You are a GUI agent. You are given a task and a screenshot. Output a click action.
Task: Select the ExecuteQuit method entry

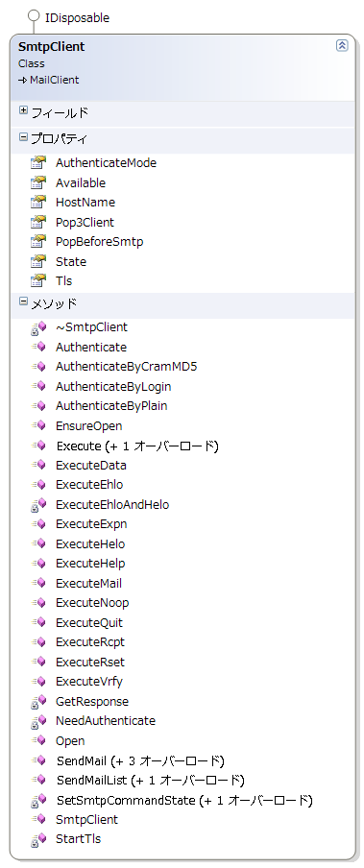[x=89, y=623]
